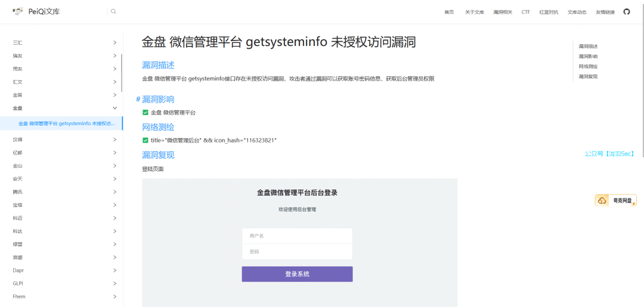This screenshot has height=307, width=644.
Task: Jump to 漏洞复现 in page outline
Action: [x=588, y=76]
